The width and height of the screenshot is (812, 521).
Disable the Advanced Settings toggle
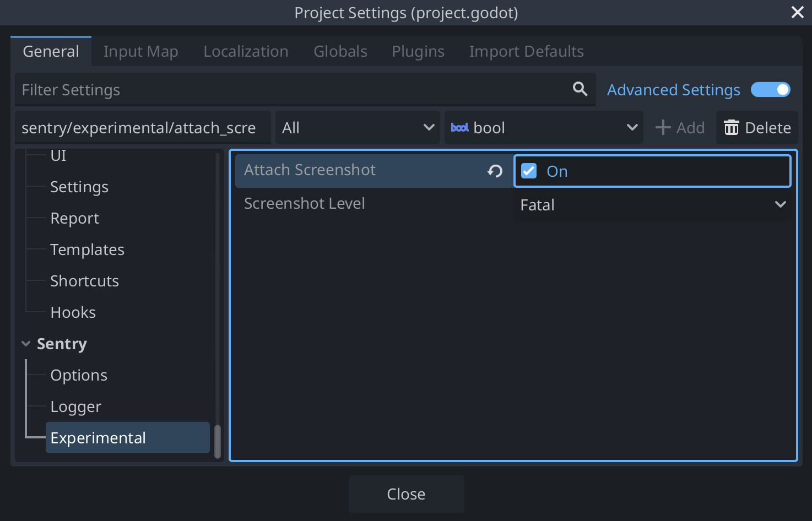770,89
